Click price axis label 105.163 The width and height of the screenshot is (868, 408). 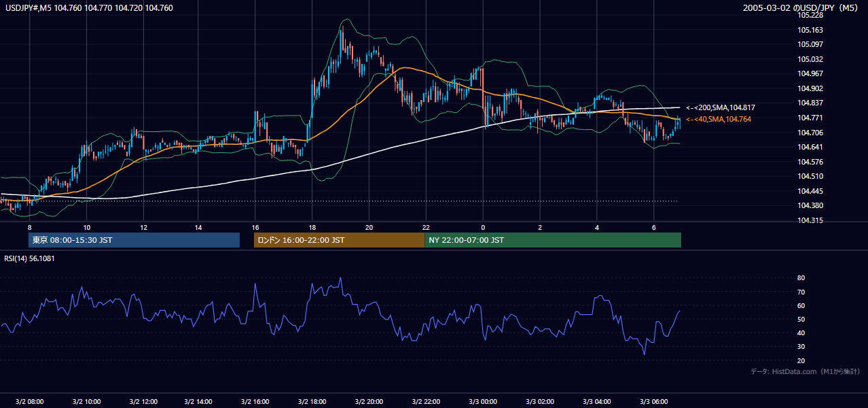810,30
